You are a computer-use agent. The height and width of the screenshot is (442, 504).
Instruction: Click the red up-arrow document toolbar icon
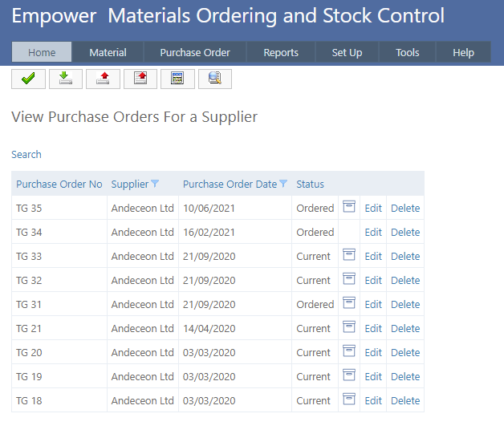point(140,78)
